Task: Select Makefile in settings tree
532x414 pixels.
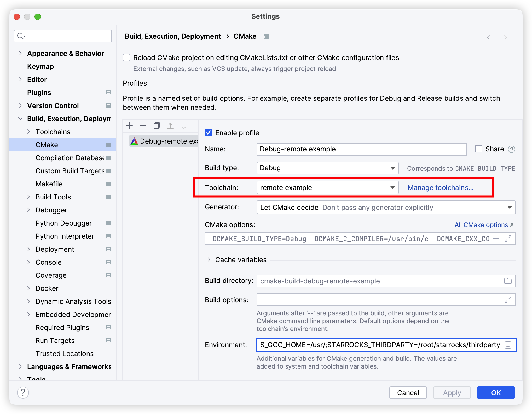Action: [49, 184]
